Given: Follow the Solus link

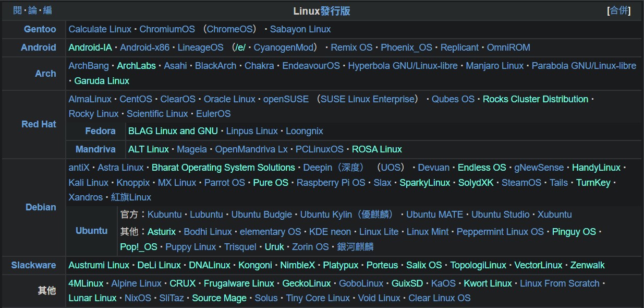Looking at the screenshot, I should [266, 299].
